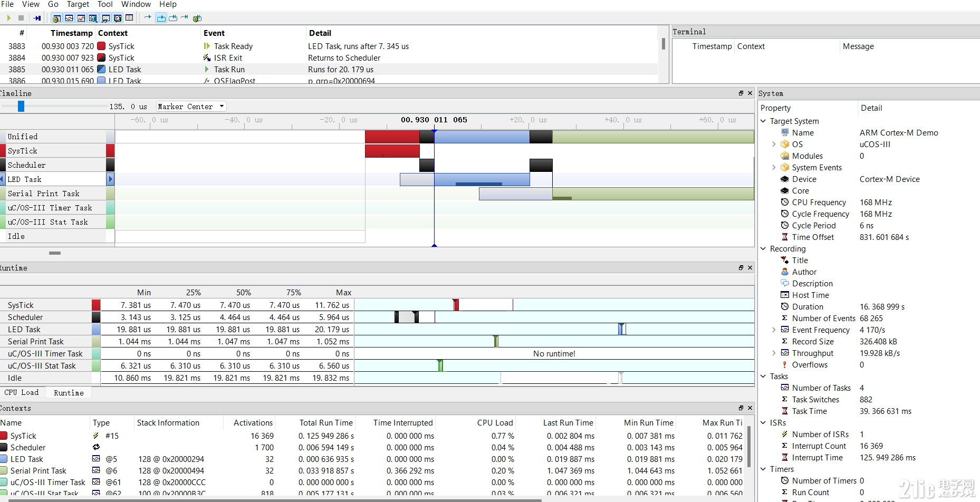Collapse the ISRs tree node

[763, 423]
